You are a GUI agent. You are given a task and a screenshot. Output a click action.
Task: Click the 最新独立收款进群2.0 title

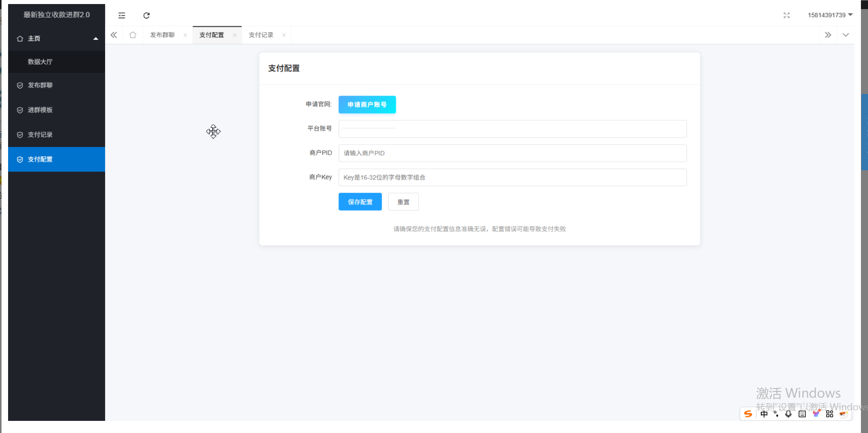click(57, 15)
